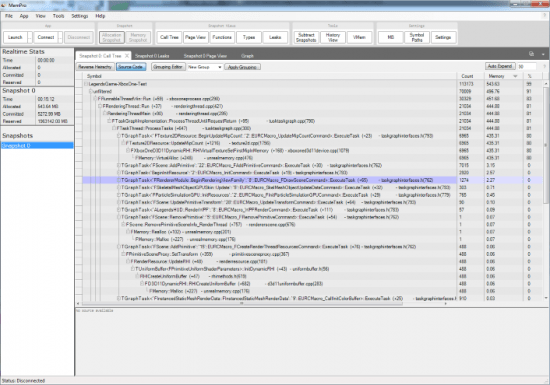Select the FMemory::VirtualAlloc row
Viewport: 550px width, 385px height.
pos(269,158)
